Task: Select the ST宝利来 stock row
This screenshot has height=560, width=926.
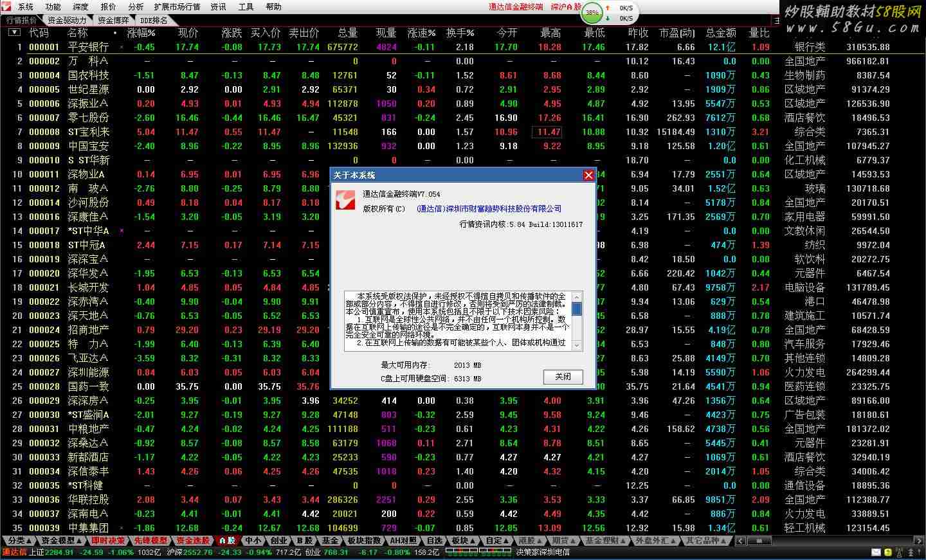Action: [463, 132]
